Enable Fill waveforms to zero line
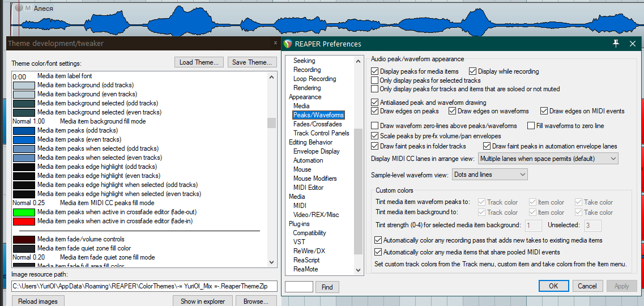 coord(531,126)
